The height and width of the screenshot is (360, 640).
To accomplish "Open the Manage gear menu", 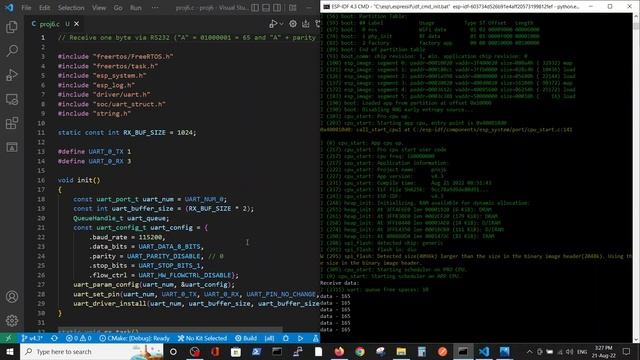I will click(x=12, y=320).
